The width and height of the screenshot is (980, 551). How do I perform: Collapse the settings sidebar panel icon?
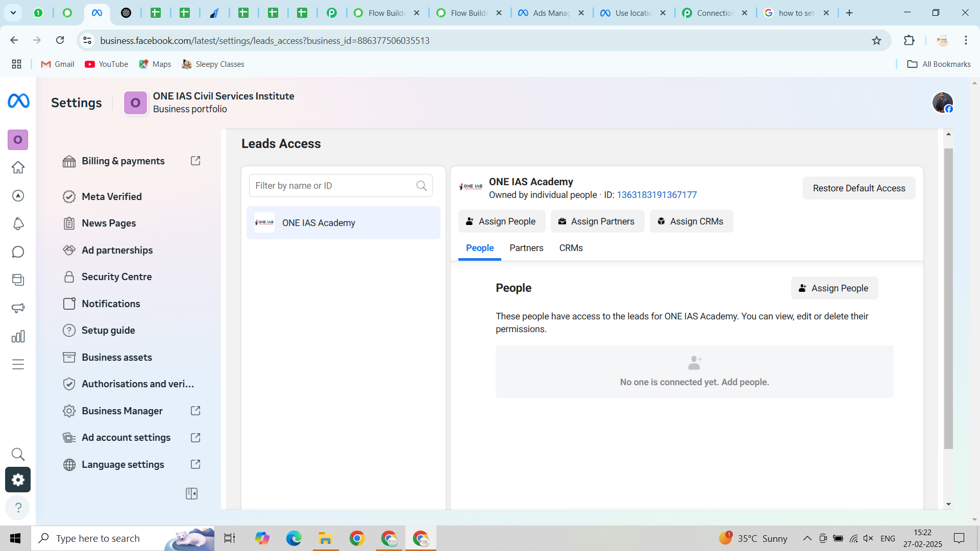[x=191, y=493]
